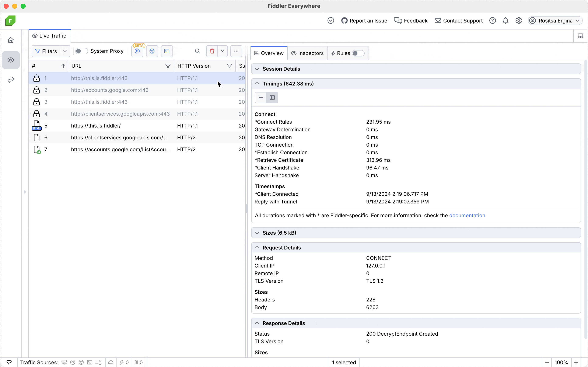
Task: Click Report an Issue
Action: [364, 21]
